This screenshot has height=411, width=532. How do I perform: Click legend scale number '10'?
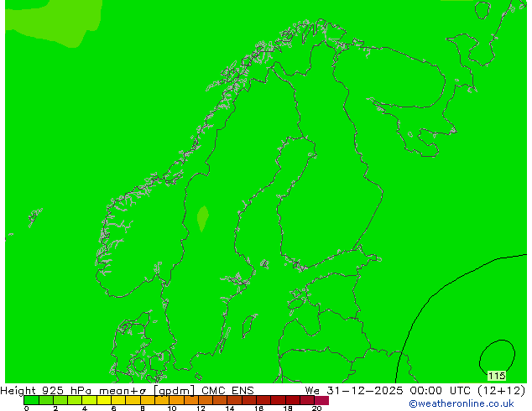click(x=172, y=408)
